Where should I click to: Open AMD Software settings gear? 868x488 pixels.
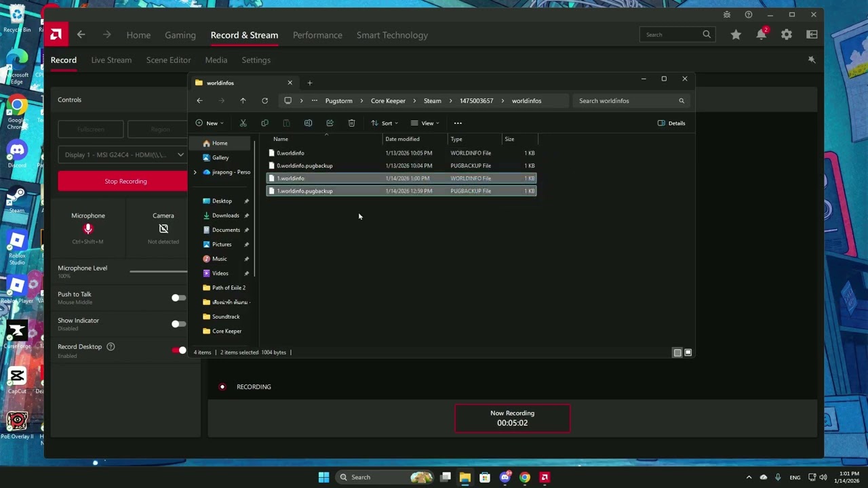[787, 35]
